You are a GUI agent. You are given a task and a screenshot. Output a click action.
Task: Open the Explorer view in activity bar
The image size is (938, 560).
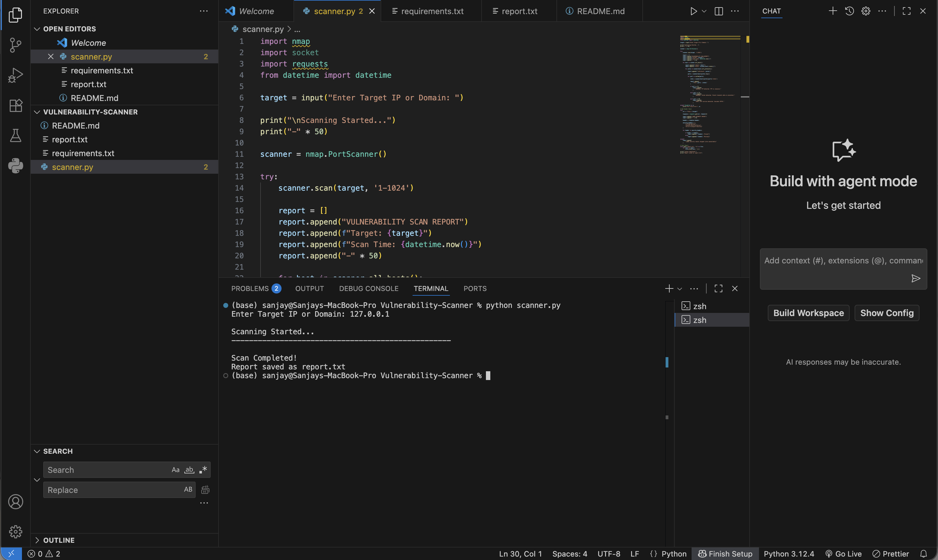click(x=15, y=15)
